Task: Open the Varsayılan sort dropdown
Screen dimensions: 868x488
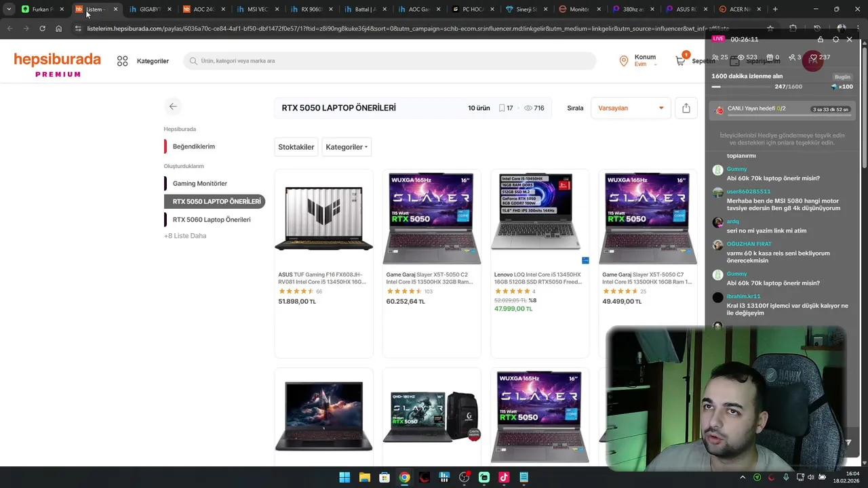Action: [631, 108]
